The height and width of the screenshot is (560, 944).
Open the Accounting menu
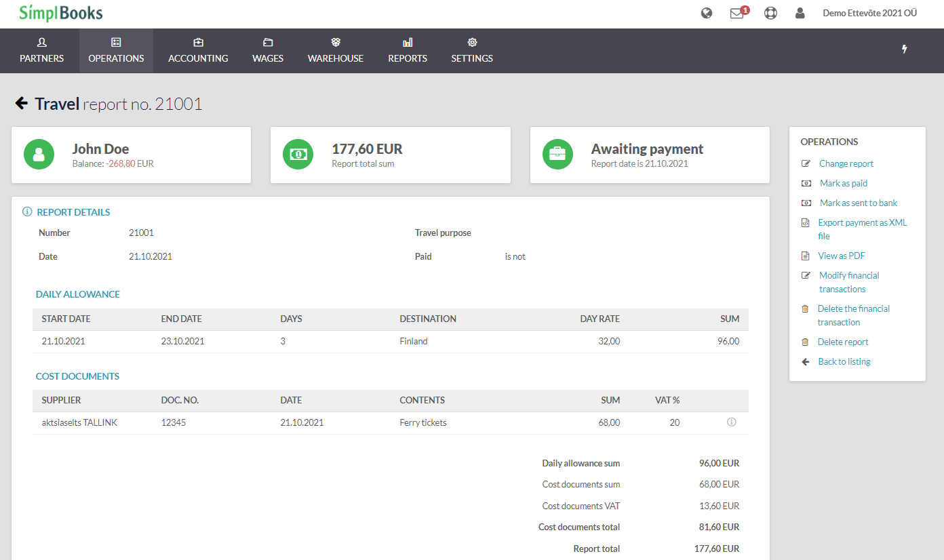(x=198, y=51)
